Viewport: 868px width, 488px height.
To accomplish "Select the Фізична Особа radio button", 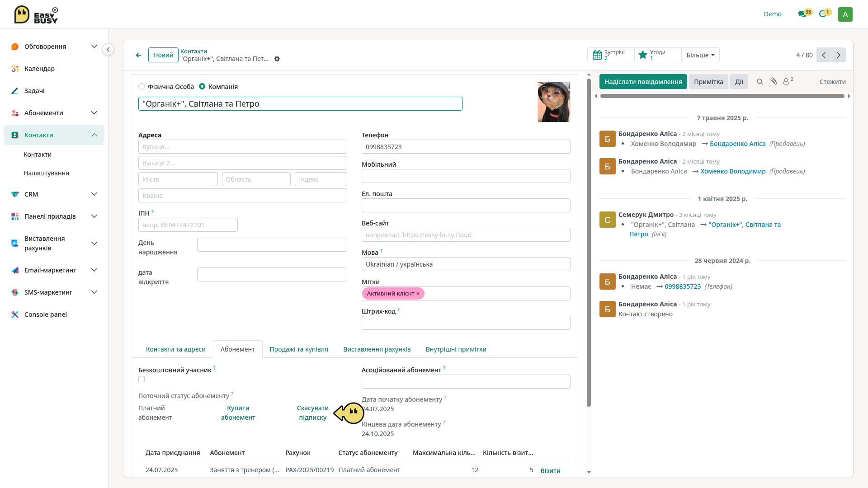I will pos(142,86).
